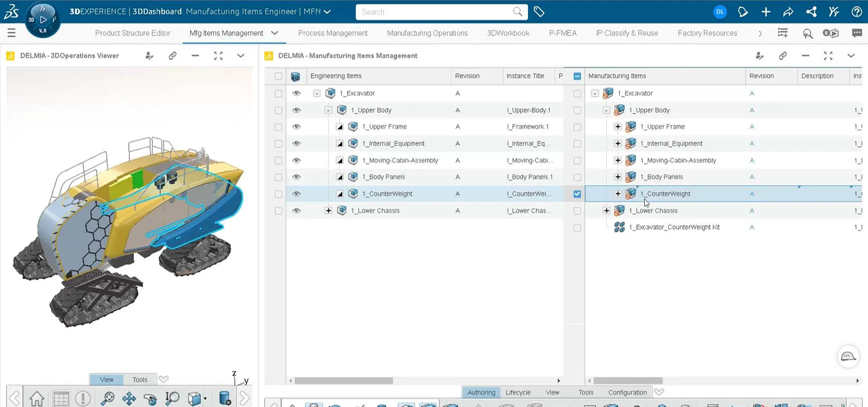The height and width of the screenshot is (407, 868).
Task: Open the list options icon right of tabs
Action: (783, 33)
